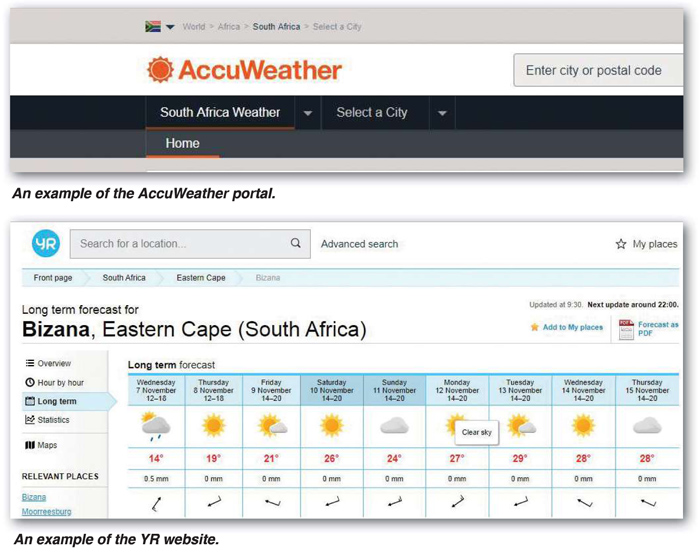The width and height of the screenshot is (700, 559).
Task: Click 'Add to My places' link
Action: (x=573, y=327)
